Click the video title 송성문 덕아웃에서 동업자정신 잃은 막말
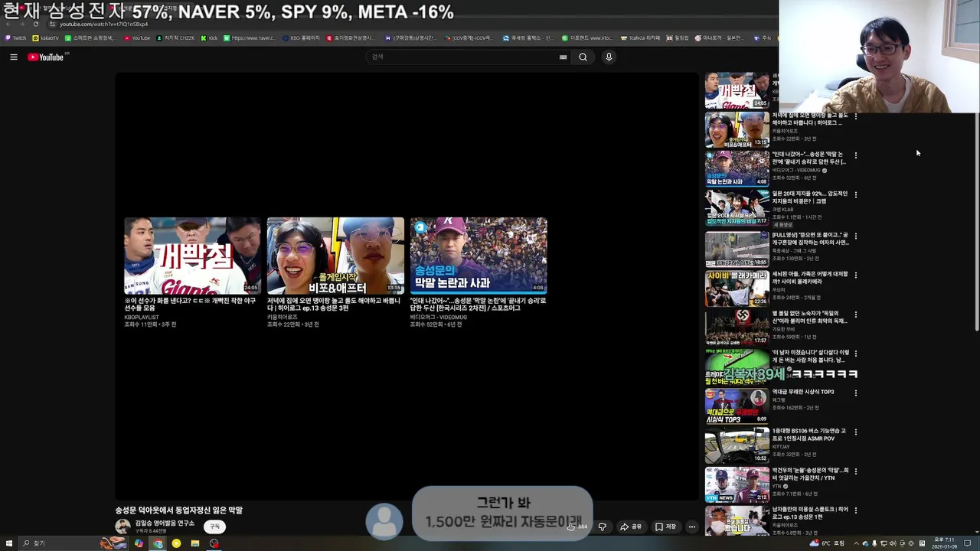 pos(178,510)
